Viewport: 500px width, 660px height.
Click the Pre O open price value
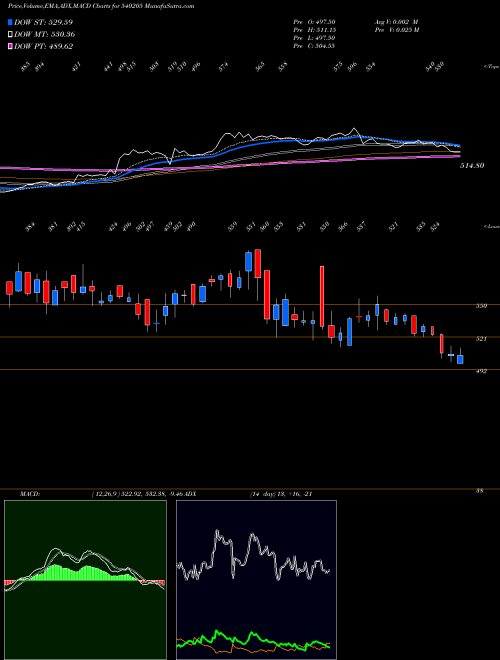[x=325, y=22]
